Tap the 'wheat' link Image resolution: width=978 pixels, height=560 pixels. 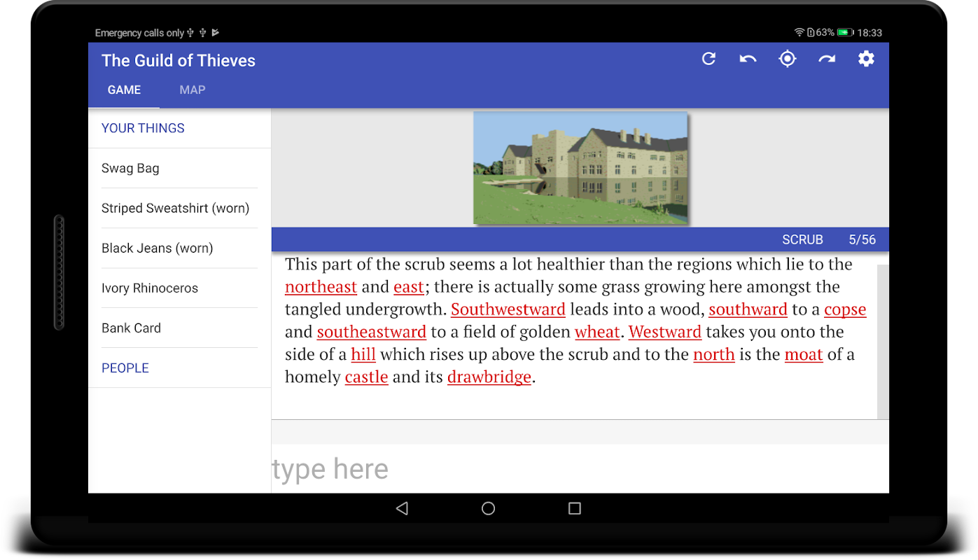[x=598, y=332]
